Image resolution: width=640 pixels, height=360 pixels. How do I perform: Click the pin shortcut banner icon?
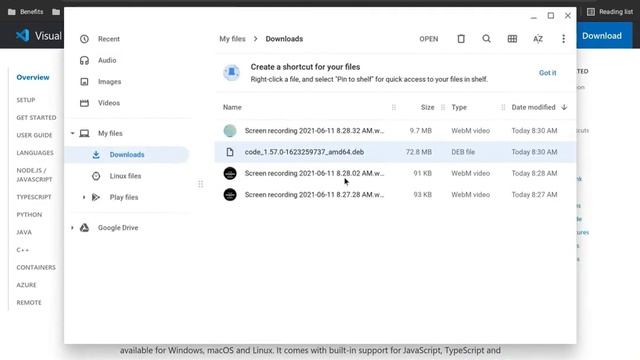(x=231, y=73)
